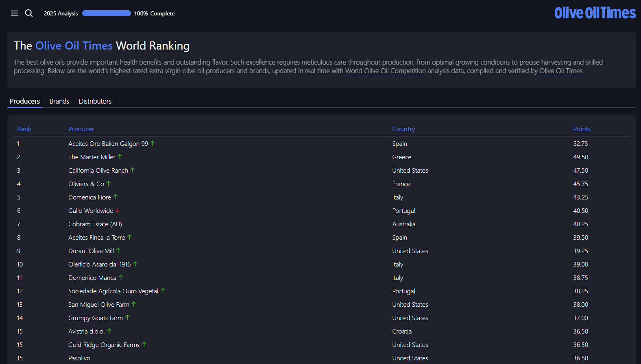Open producer Oliviers & Co
This screenshot has width=641, height=364.
[86, 184]
